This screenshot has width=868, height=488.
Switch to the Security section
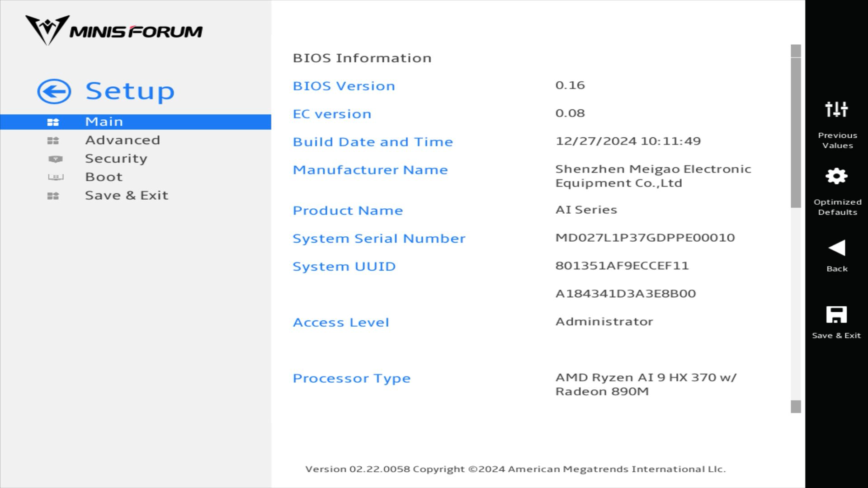pyautogui.click(x=116, y=159)
